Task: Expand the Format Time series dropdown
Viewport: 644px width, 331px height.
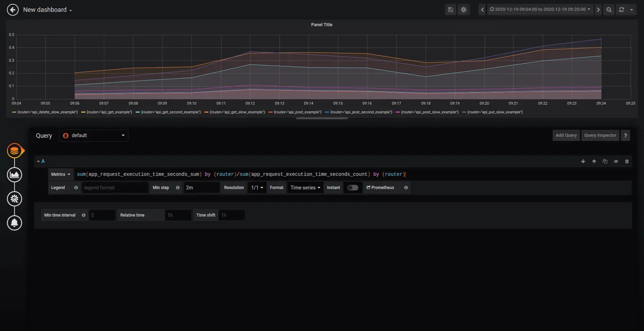Action: click(x=305, y=188)
